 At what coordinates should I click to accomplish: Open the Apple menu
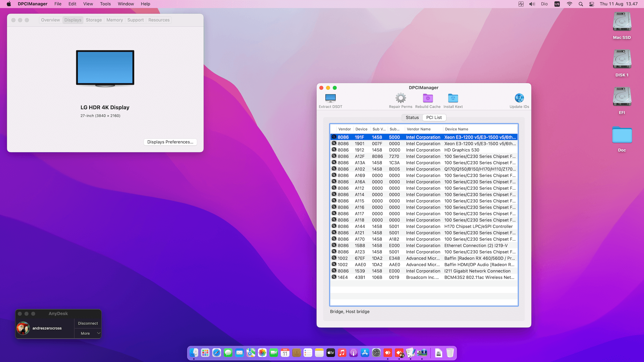tap(9, 4)
